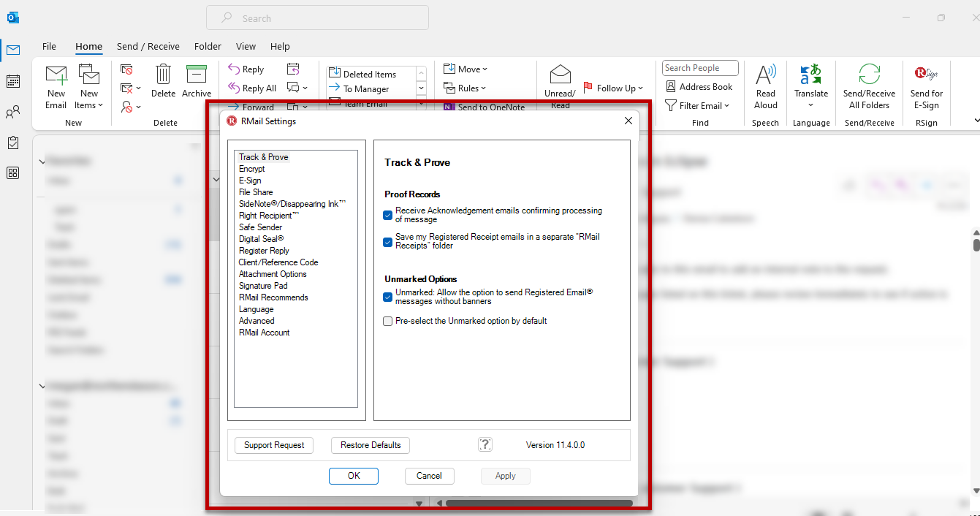Click Reply All in the ribbon
The width and height of the screenshot is (980, 516).
(252, 88)
